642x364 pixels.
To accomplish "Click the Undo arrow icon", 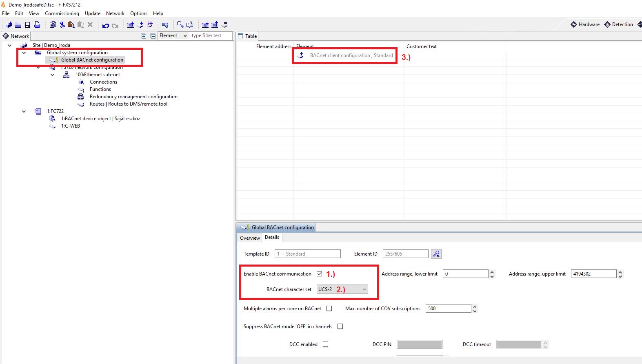I will [x=105, y=25].
